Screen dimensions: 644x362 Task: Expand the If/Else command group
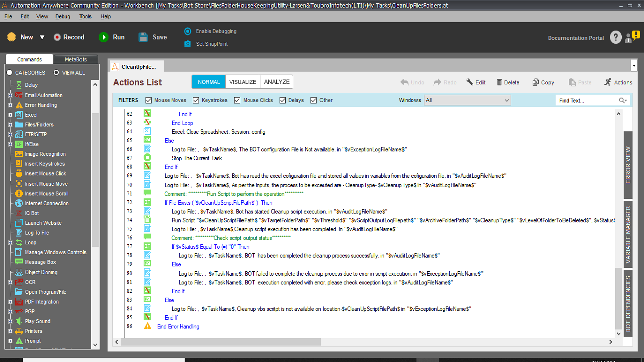(x=10, y=144)
